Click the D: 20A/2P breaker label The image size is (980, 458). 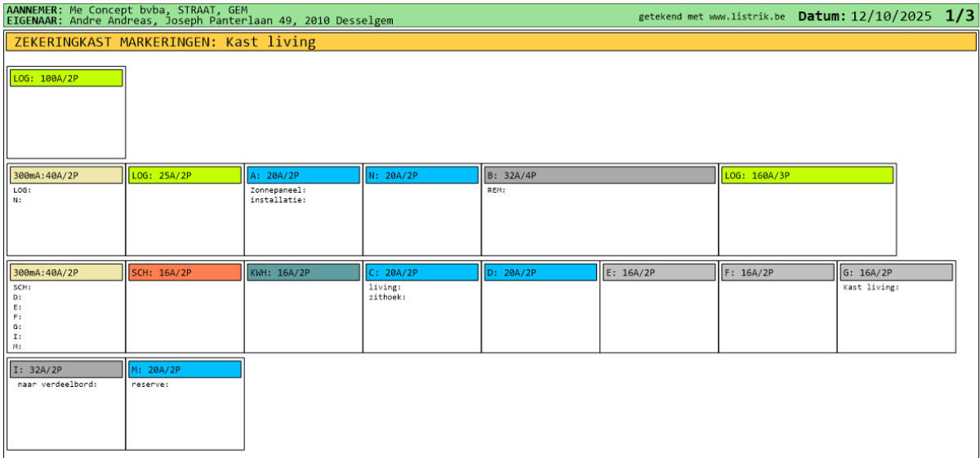[x=540, y=273]
